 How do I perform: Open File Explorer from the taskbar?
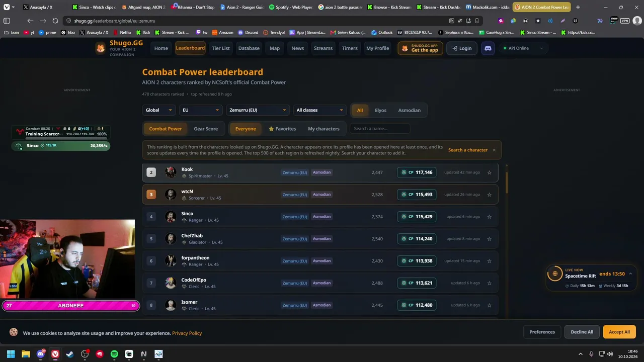tap(26, 354)
